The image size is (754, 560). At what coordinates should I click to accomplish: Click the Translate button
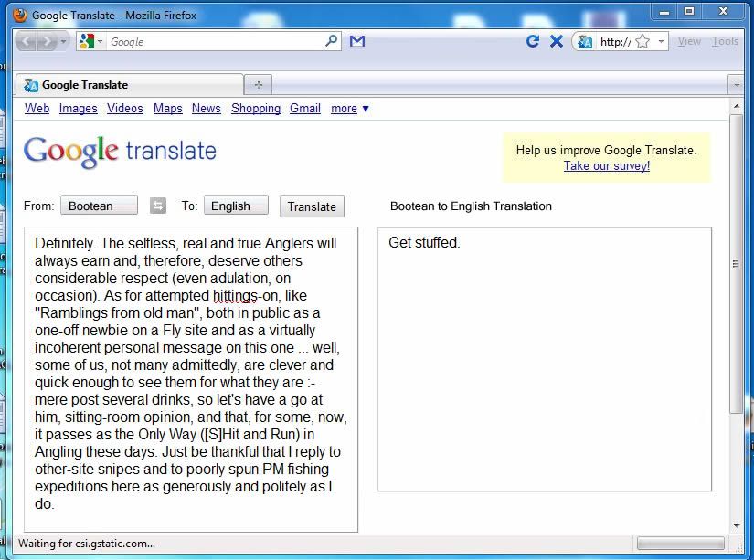pyautogui.click(x=312, y=206)
